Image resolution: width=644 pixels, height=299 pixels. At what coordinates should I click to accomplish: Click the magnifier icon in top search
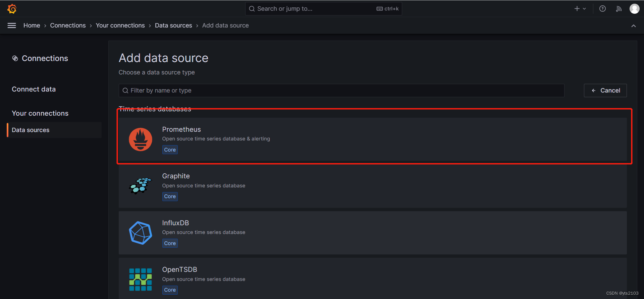(x=252, y=9)
